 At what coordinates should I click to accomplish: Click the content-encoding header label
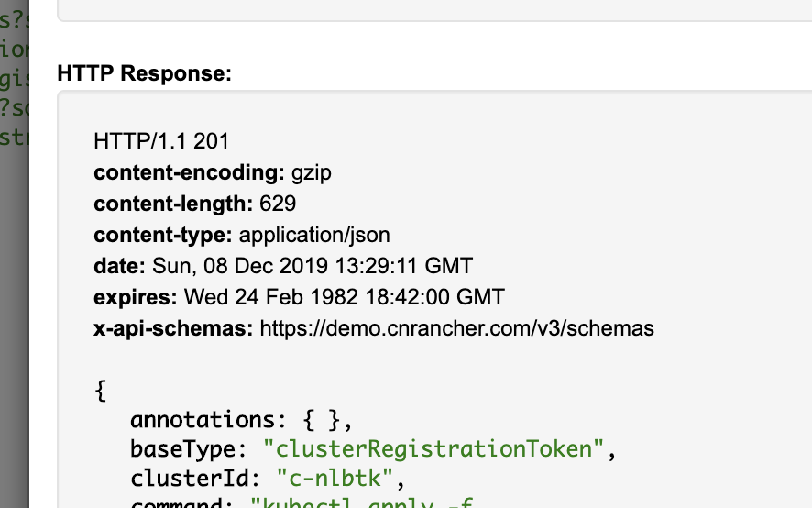(189, 172)
